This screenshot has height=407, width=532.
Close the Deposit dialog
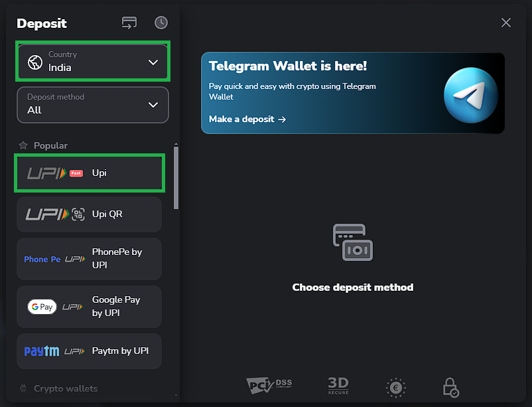click(506, 23)
